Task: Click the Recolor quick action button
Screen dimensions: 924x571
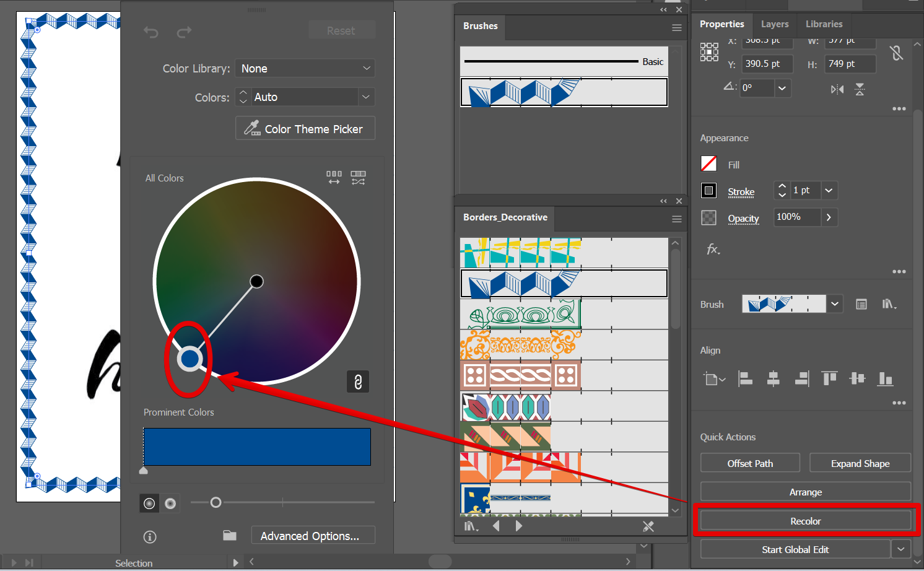Action: 805,521
